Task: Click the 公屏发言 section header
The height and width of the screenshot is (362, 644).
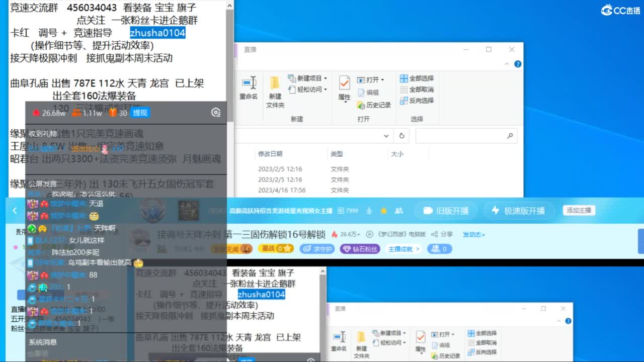Action: click(x=43, y=184)
